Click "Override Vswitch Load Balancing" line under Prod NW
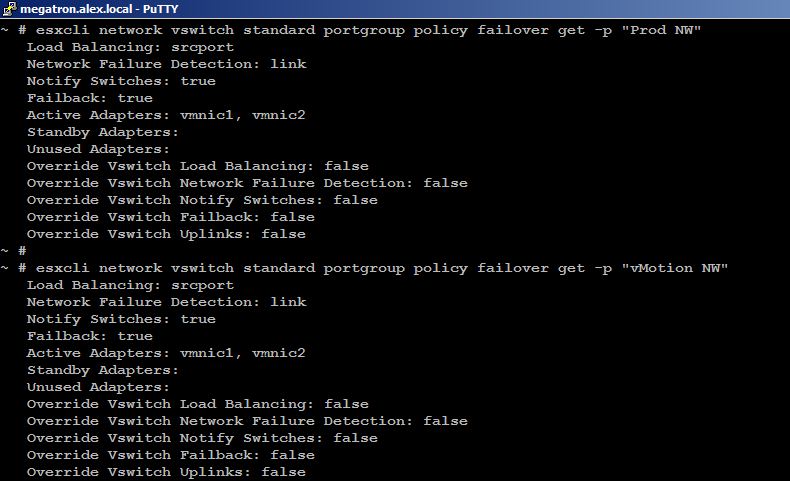Screen dimensions: 790x481 point(197,166)
